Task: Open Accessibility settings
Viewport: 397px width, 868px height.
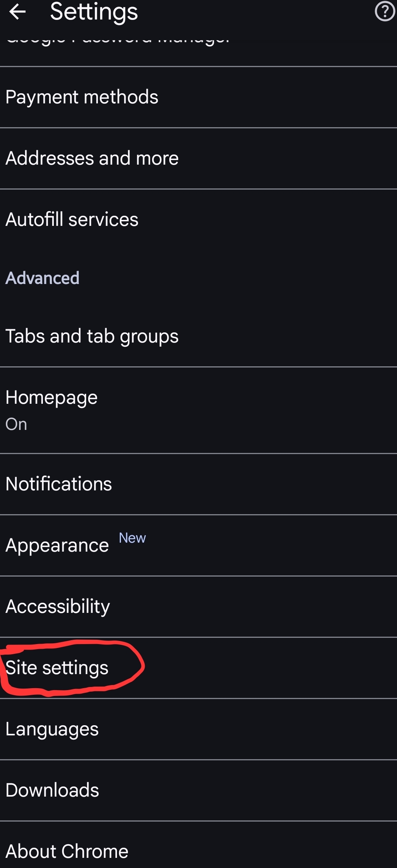Action: [x=58, y=607]
